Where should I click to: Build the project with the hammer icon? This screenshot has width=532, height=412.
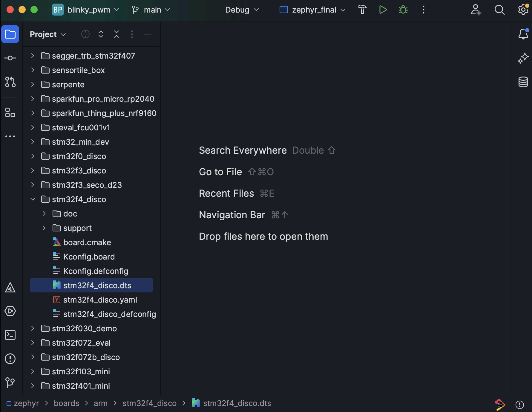point(362,10)
